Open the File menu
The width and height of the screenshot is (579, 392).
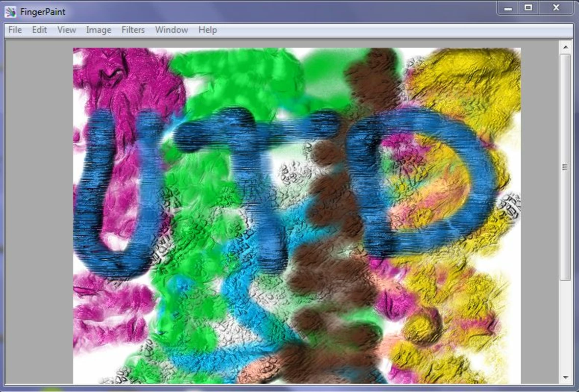[x=15, y=30]
